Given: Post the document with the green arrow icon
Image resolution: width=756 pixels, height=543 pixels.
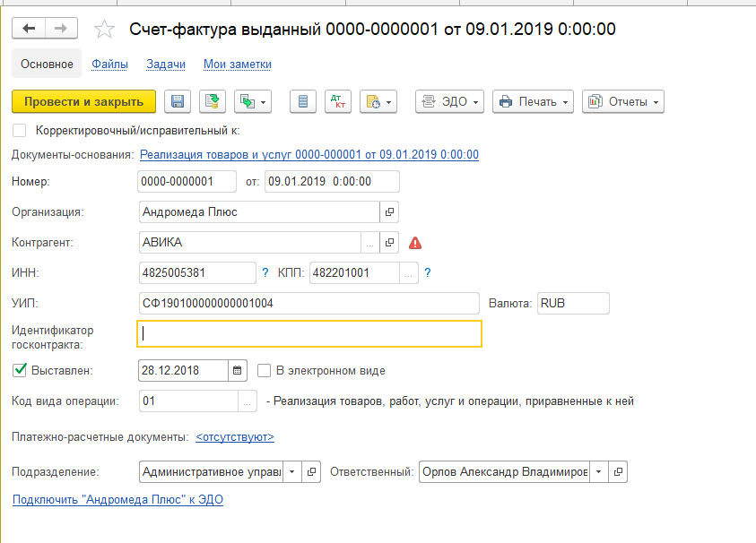Looking at the screenshot, I should 213,101.
